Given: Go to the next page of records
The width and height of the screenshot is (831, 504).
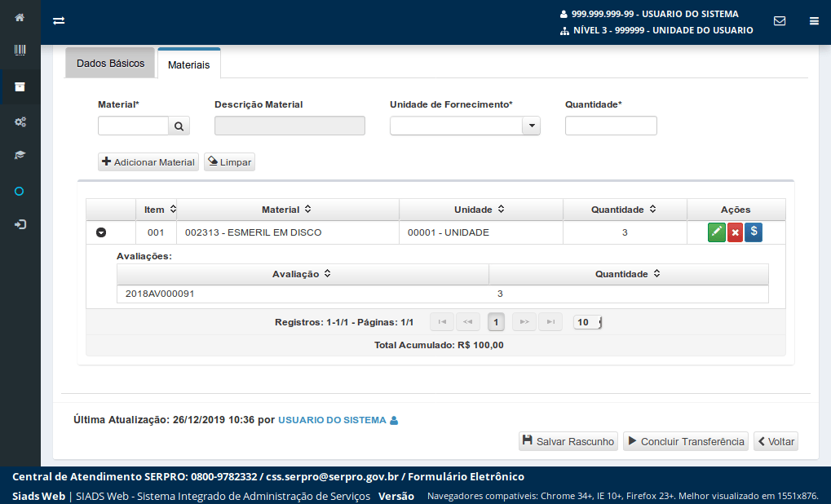Looking at the screenshot, I should tap(524, 321).
